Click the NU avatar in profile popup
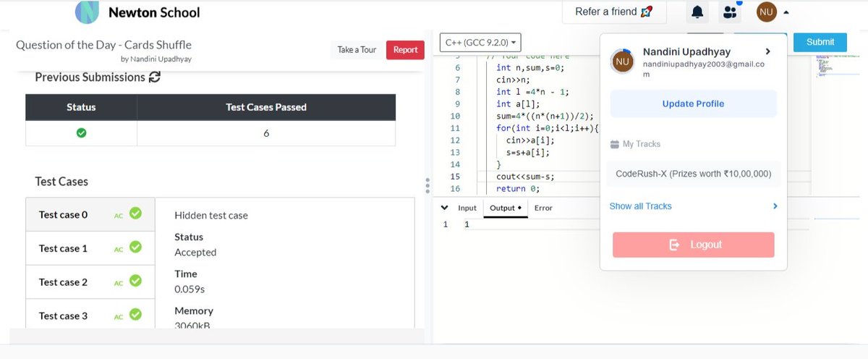 pyautogui.click(x=622, y=61)
